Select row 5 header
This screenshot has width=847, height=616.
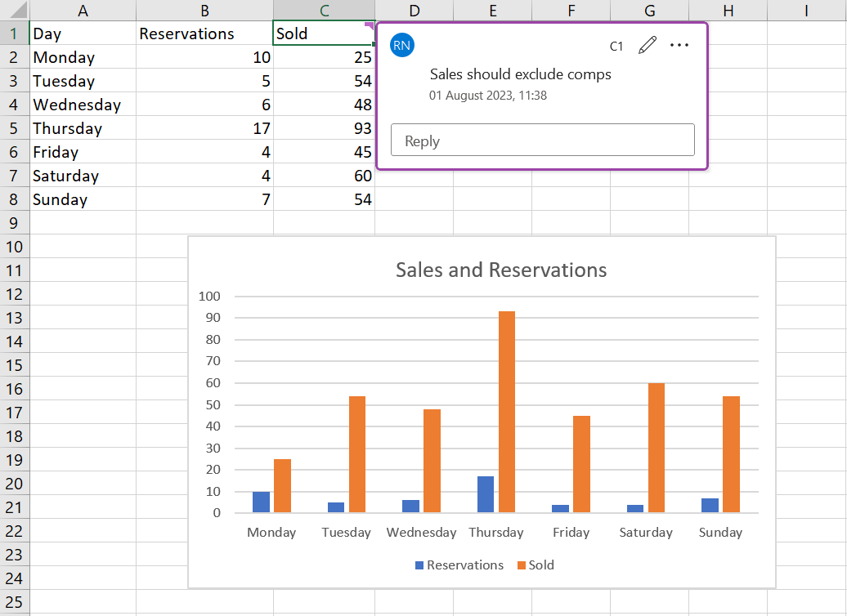point(14,128)
